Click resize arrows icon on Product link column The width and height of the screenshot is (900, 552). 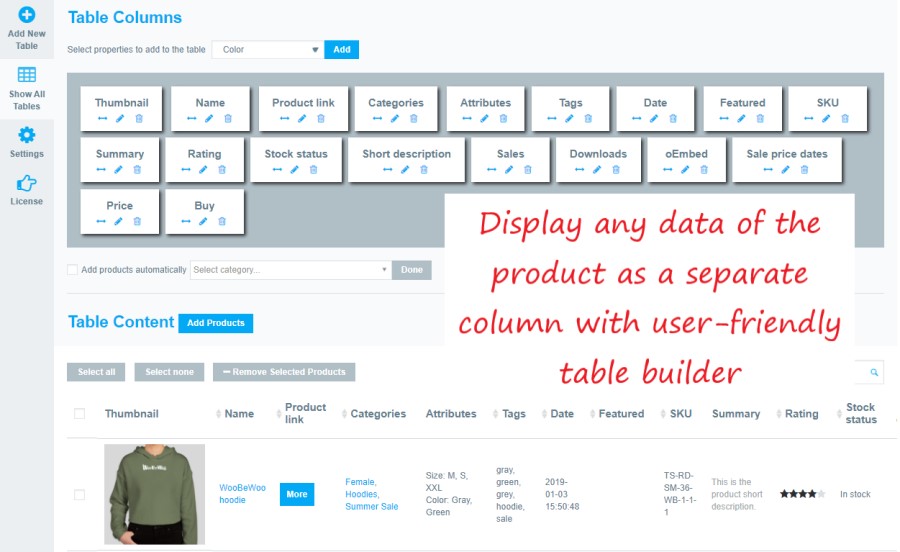[x=284, y=118]
